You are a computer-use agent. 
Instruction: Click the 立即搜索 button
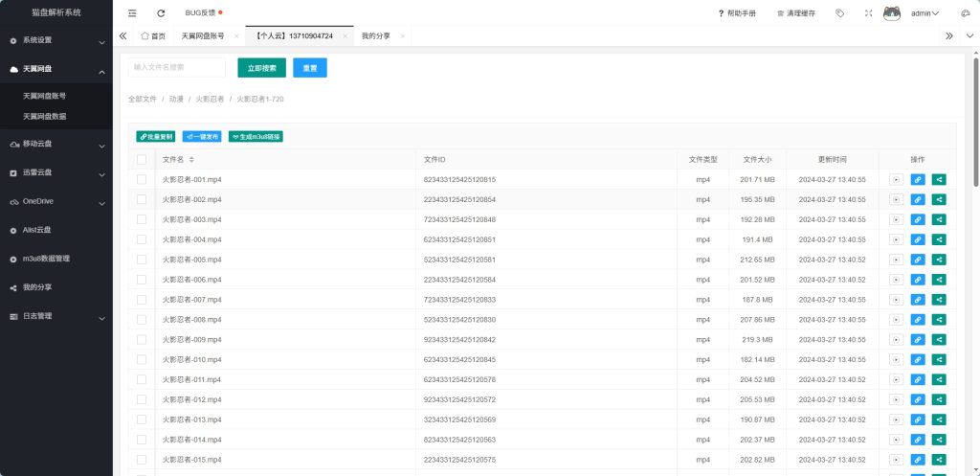click(x=261, y=68)
